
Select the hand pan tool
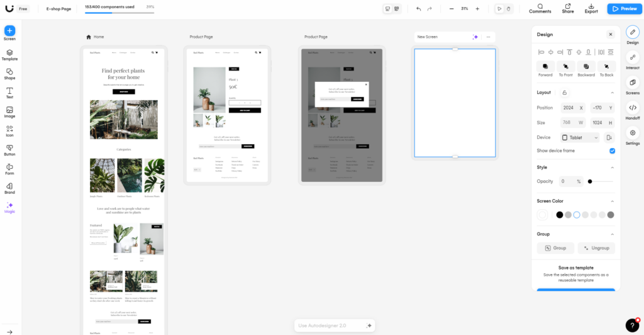pyautogui.click(x=508, y=9)
